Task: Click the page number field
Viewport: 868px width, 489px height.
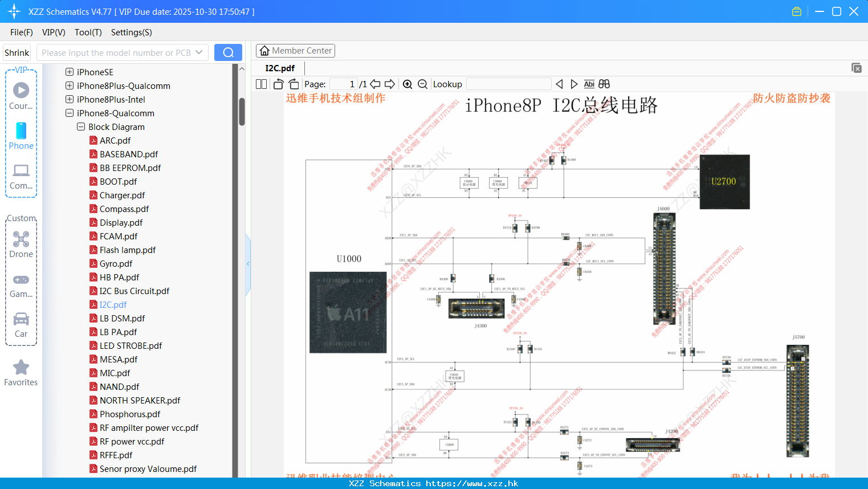Action: (x=344, y=84)
